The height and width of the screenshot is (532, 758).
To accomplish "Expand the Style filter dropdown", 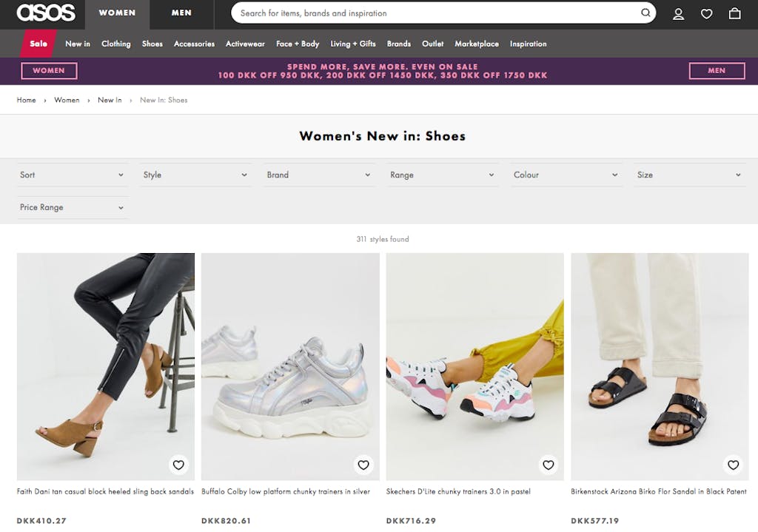I will (195, 175).
